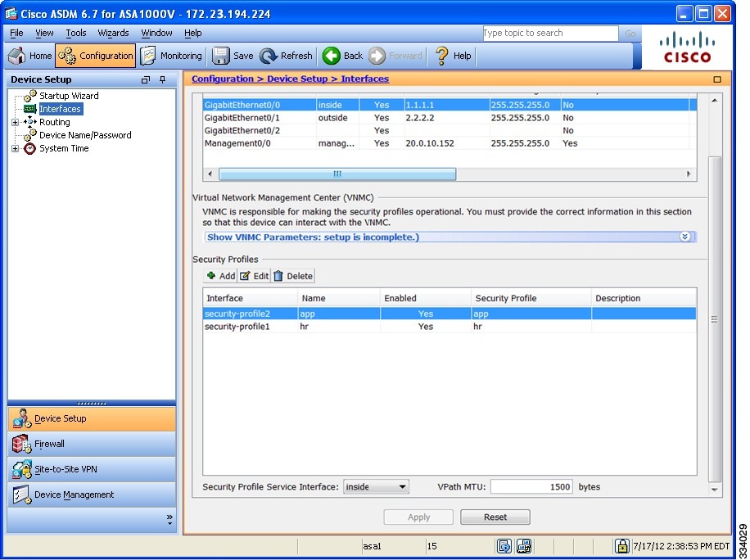
Task: Open Startup Wizard in tree
Action: click(69, 96)
